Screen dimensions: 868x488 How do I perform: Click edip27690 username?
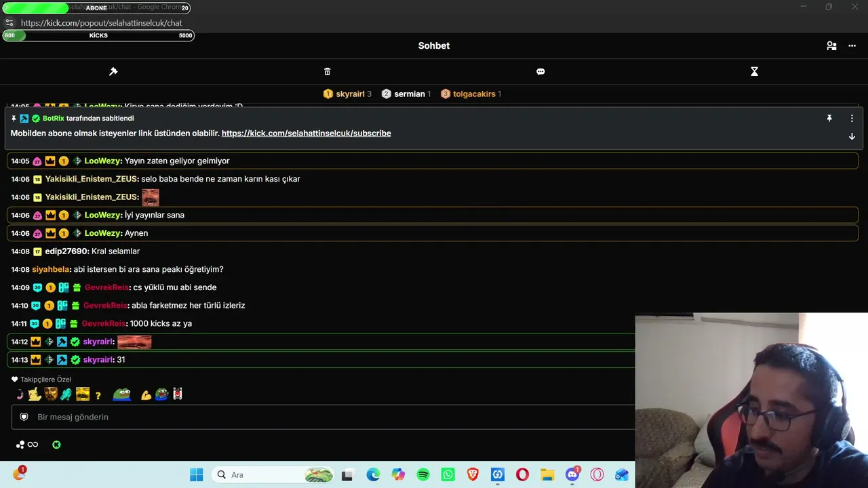coord(67,251)
